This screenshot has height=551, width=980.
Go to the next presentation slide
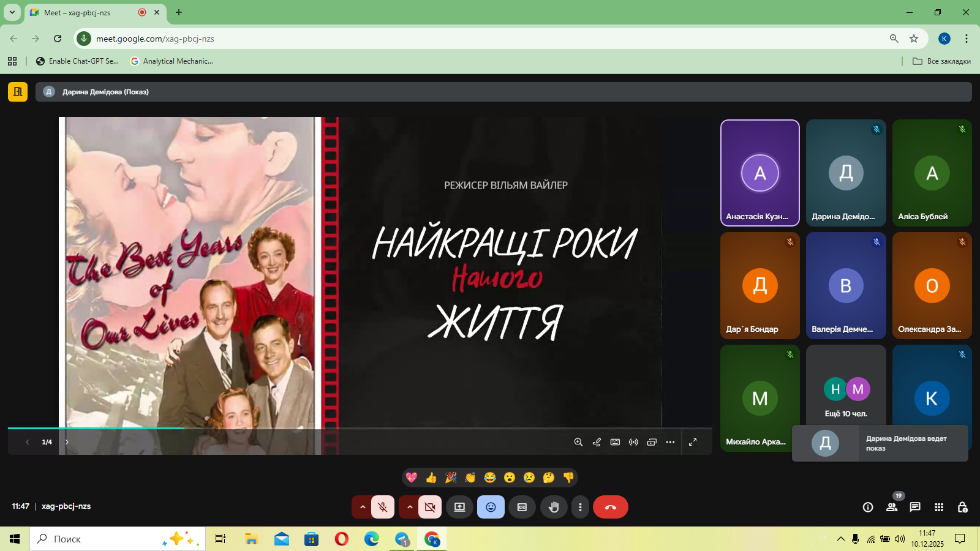tap(67, 442)
